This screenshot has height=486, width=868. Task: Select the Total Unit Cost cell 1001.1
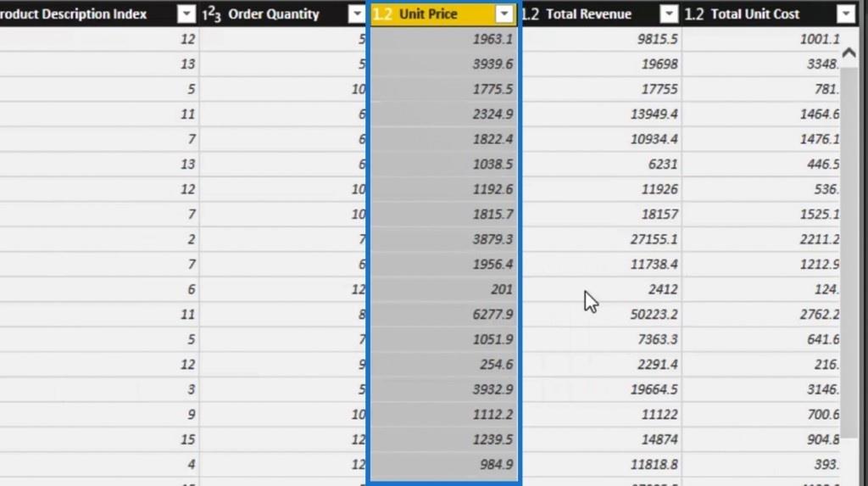(x=762, y=39)
